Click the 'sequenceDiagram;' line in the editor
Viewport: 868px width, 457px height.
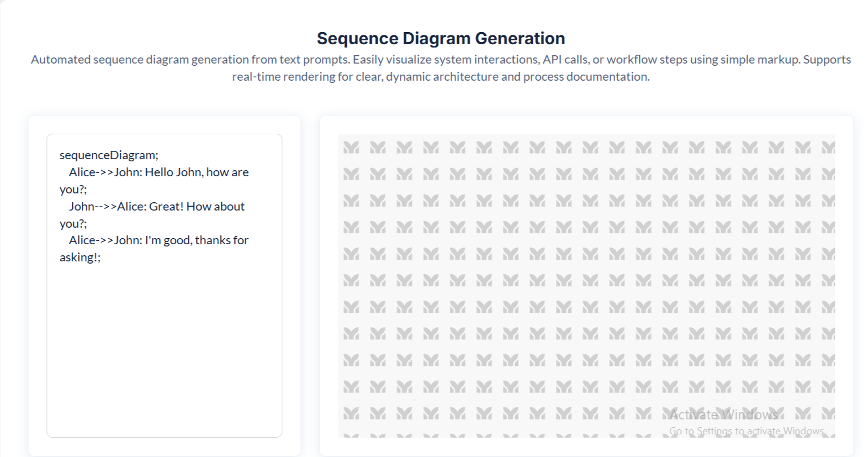pyautogui.click(x=109, y=155)
